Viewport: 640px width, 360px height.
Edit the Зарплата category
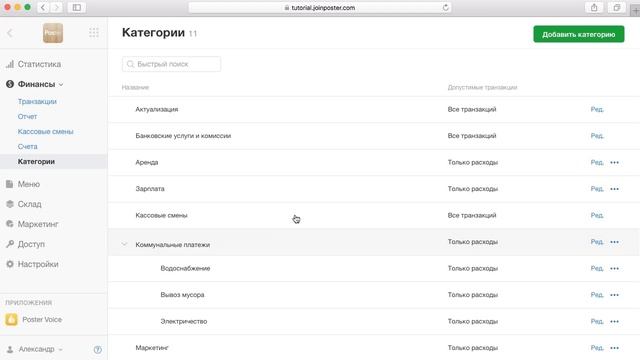tap(597, 189)
